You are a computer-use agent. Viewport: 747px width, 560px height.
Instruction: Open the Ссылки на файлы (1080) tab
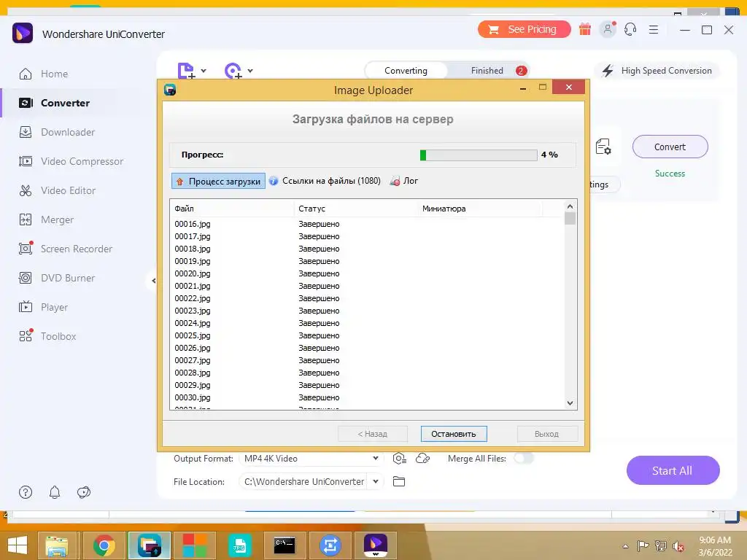tap(325, 181)
